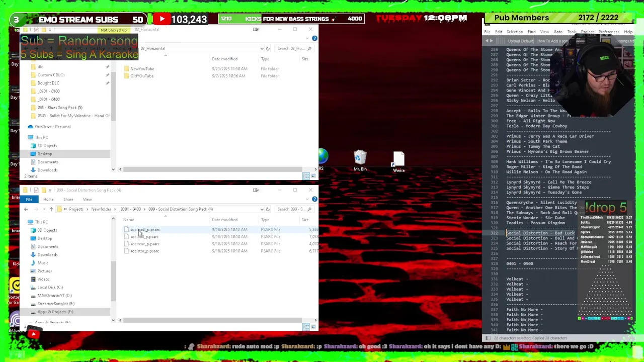Open Edit menu in the text editor
The image size is (644, 362).
(x=499, y=32)
